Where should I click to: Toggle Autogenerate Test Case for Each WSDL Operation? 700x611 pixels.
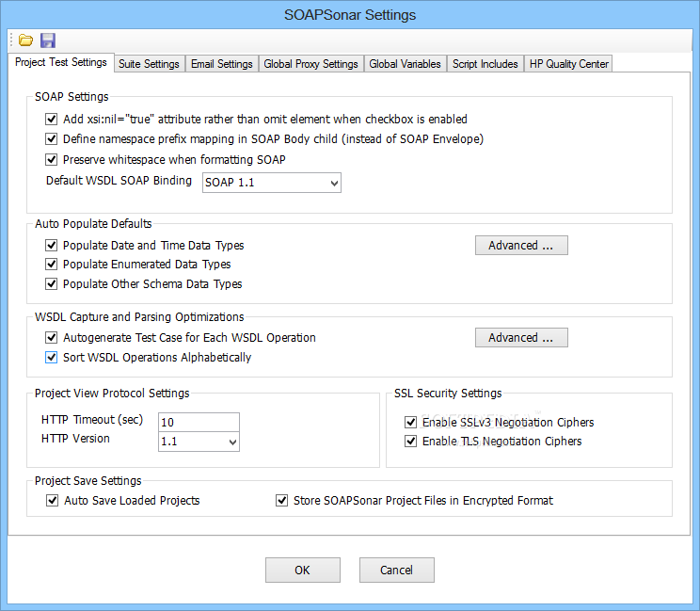click(x=52, y=337)
